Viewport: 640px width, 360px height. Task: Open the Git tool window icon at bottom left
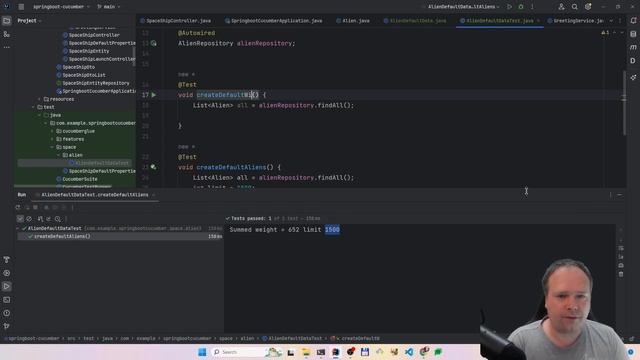[x=7, y=326]
